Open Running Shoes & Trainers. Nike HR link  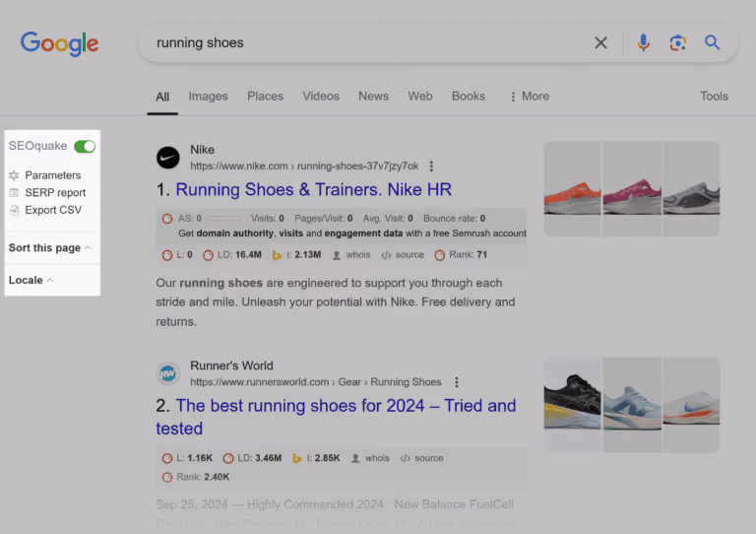pyautogui.click(x=313, y=189)
